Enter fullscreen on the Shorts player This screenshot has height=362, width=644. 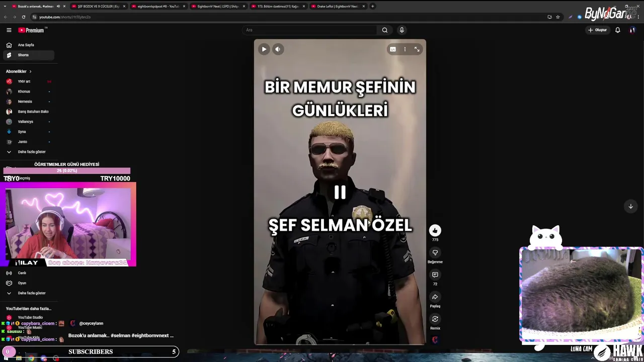pyautogui.click(x=417, y=49)
